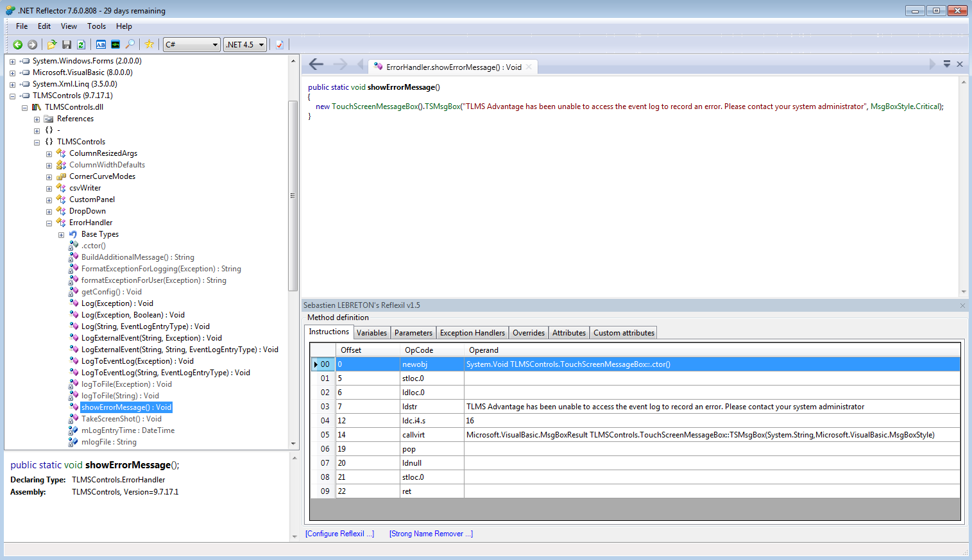
Task: Select the TakeScreenShot() : Void method
Action: click(x=121, y=419)
